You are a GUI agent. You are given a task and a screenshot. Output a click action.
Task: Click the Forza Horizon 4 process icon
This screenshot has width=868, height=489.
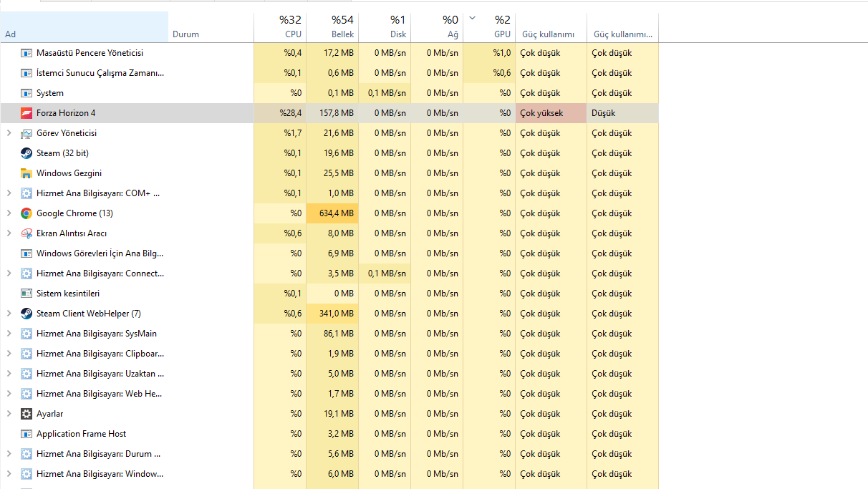(x=26, y=113)
